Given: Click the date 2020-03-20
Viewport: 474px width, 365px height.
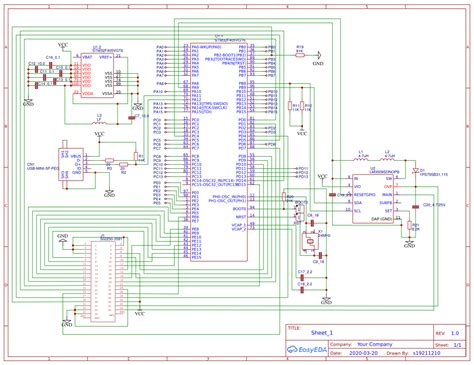Looking at the screenshot, I should coord(363,353).
